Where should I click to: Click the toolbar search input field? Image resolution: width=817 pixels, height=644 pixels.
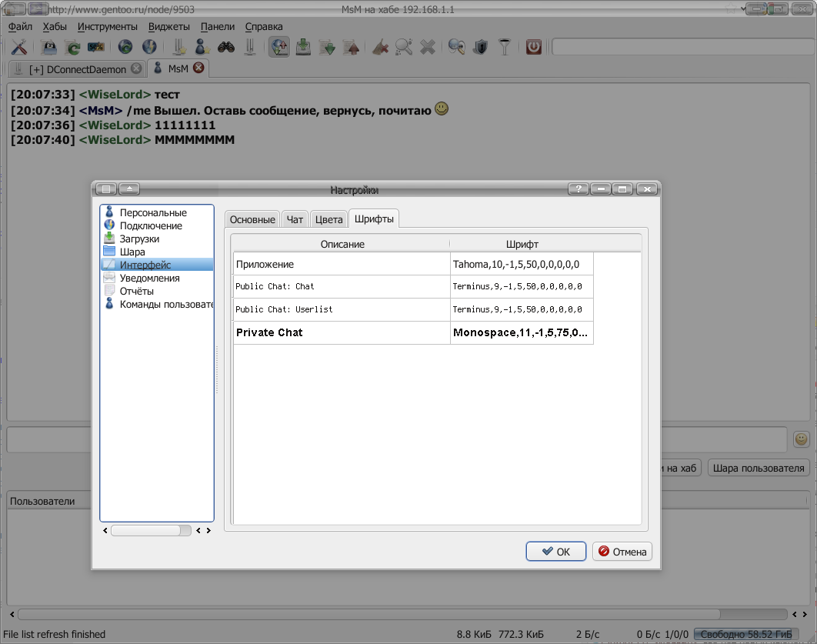click(682, 47)
